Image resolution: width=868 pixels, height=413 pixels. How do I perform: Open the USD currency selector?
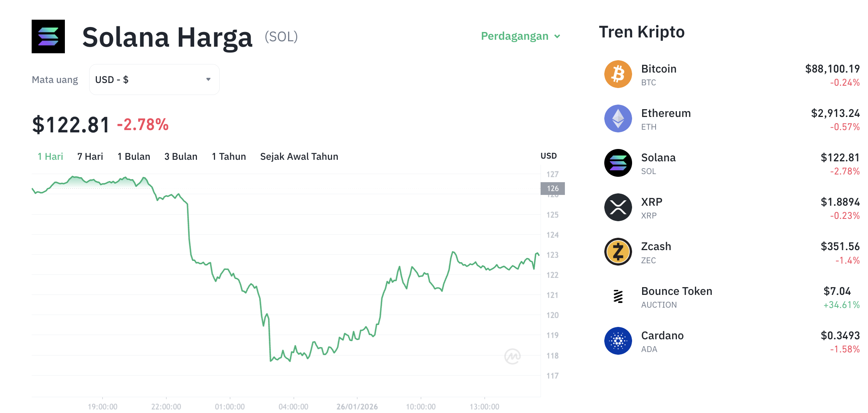[x=154, y=79]
